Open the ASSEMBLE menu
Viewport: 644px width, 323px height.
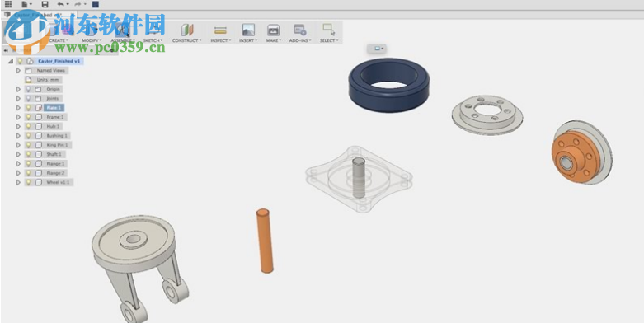click(x=122, y=40)
